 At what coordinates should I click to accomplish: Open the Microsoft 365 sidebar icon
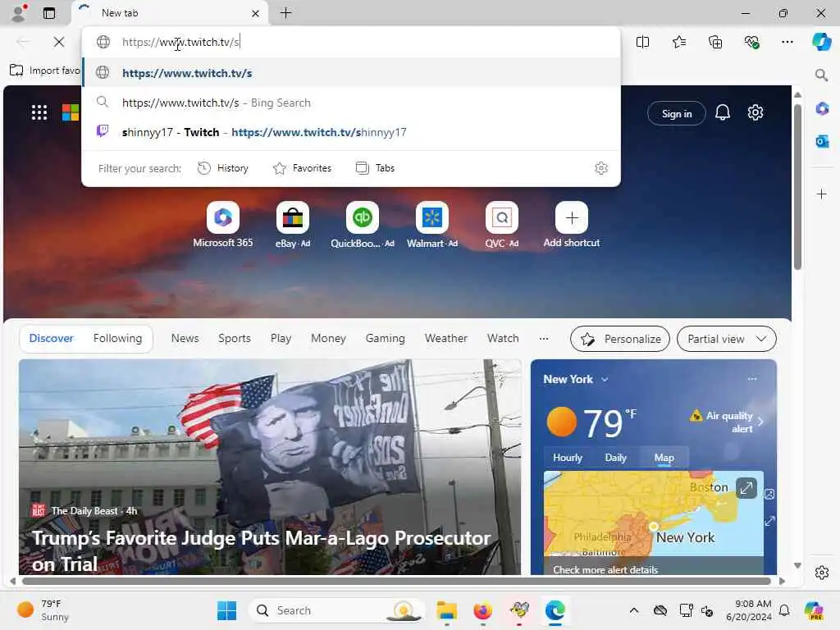[822, 109]
